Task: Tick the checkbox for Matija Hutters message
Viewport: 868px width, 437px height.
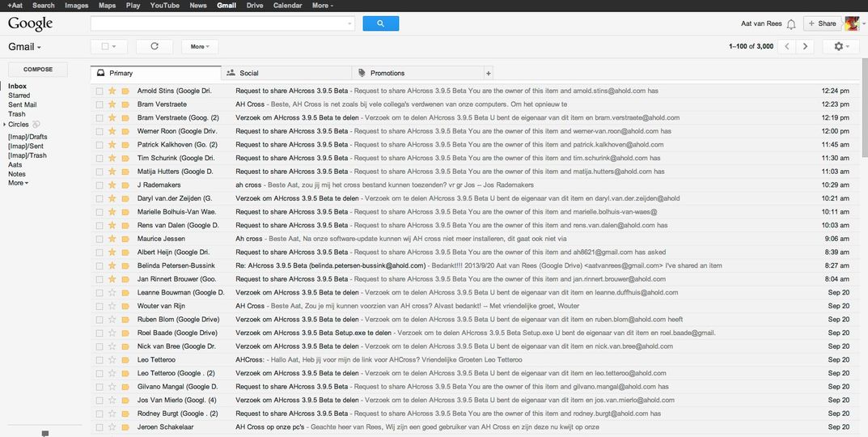Action: pyautogui.click(x=99, y=172)
